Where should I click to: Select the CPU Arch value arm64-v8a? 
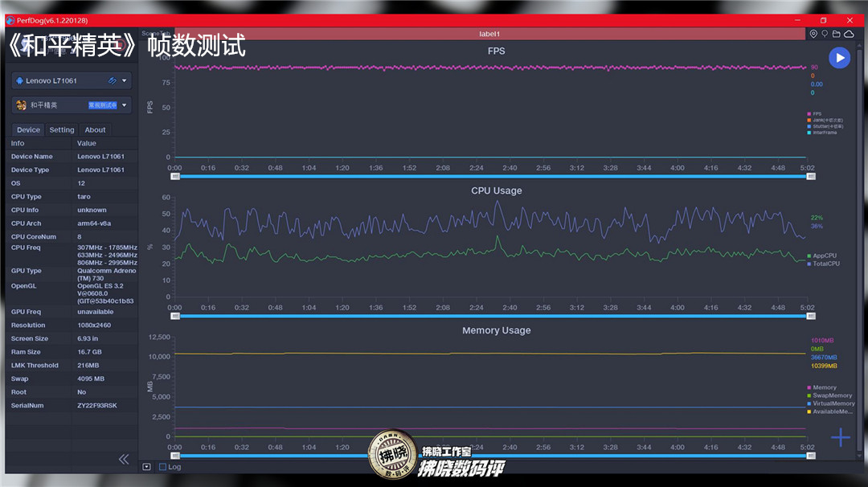(x=94, y=223)
